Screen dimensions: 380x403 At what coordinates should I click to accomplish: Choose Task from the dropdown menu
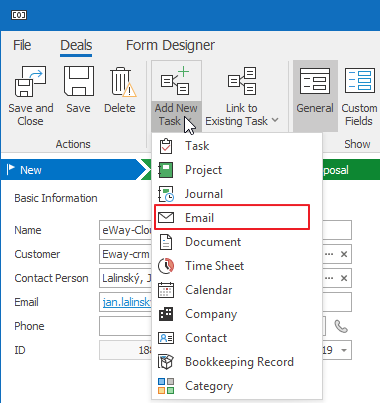[237, 146]
